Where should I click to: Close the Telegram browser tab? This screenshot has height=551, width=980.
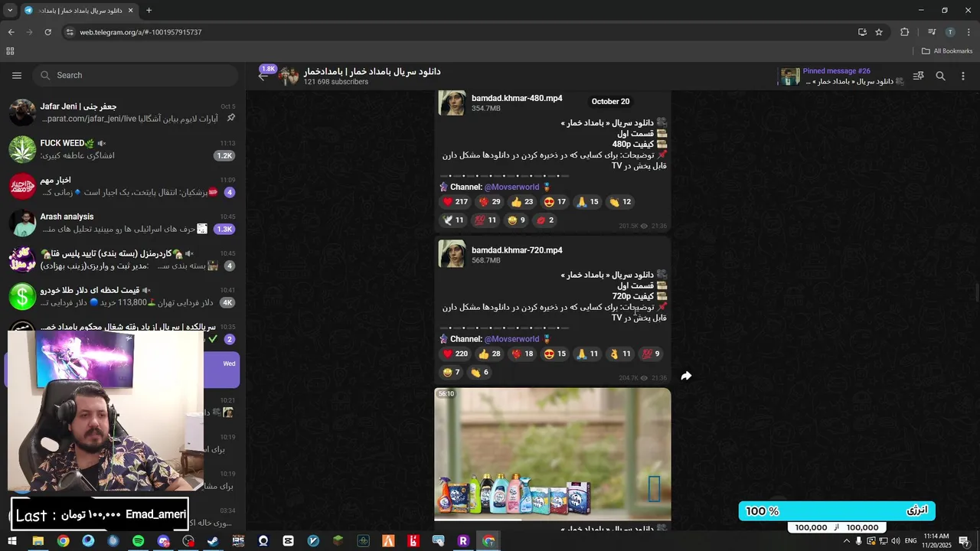pyautogui.click(x=130, y=11)
